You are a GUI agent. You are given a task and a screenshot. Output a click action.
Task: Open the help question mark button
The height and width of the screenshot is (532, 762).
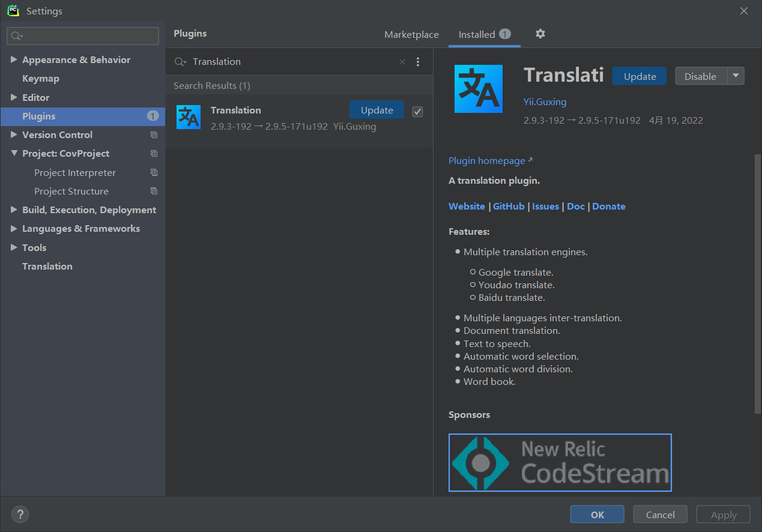pyautogui.click(x=20, y=515)
